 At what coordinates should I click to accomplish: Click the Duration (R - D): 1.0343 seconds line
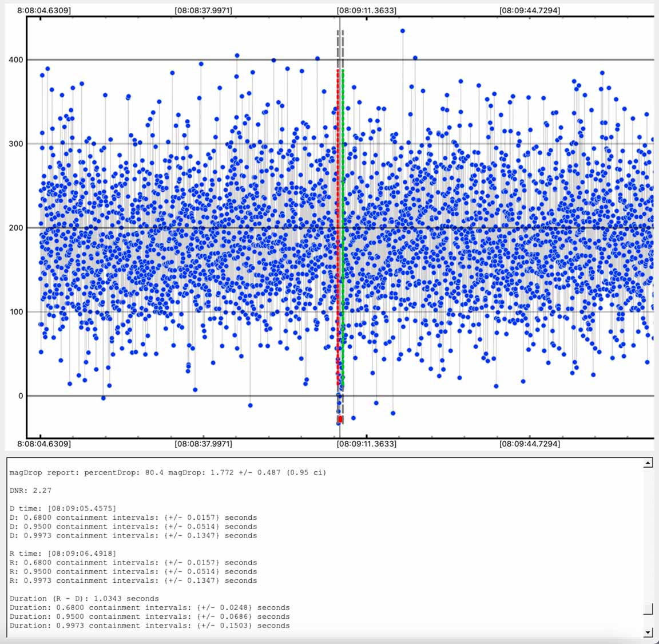tap(84, 599)
